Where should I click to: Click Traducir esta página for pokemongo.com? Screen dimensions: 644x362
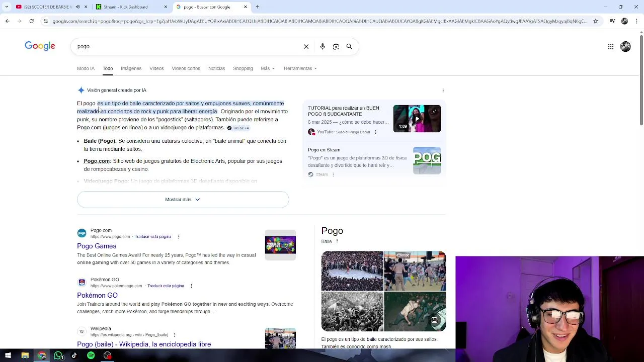point(166,286)
